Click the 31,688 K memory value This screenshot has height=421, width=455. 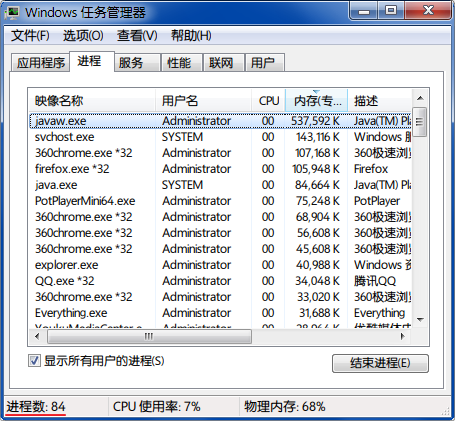pos(319,313)
